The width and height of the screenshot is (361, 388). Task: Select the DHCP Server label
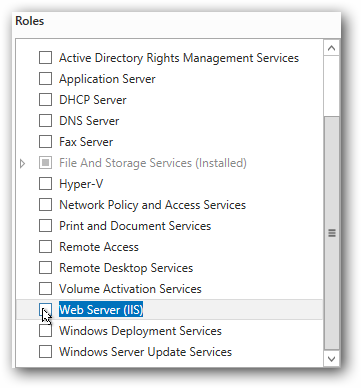pos(93,100)
